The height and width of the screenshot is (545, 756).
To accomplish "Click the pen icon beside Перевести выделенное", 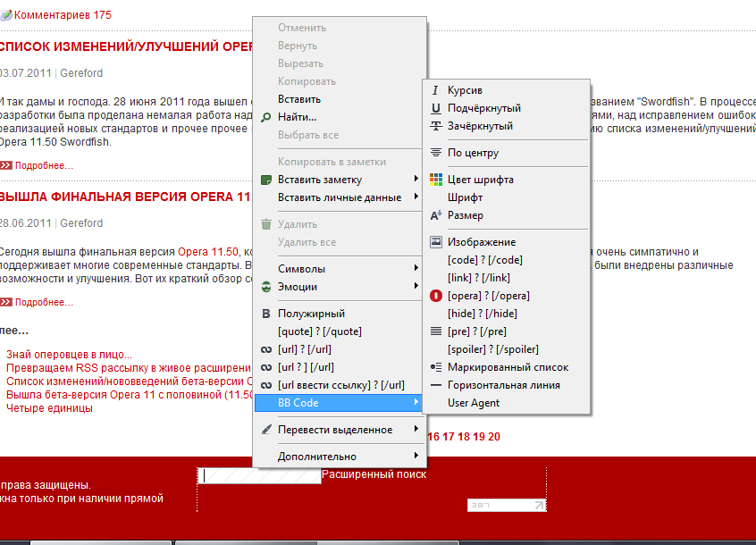I will [x=266, y=430].
